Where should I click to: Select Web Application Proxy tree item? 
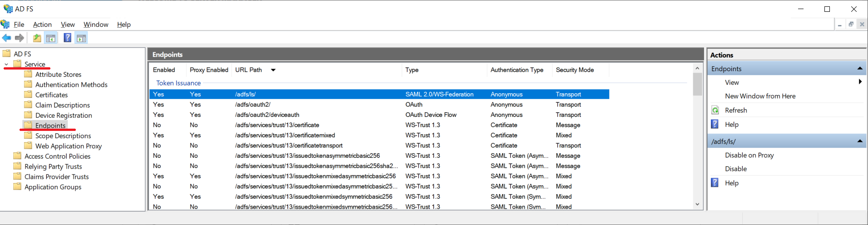click(x=69, y=146)
